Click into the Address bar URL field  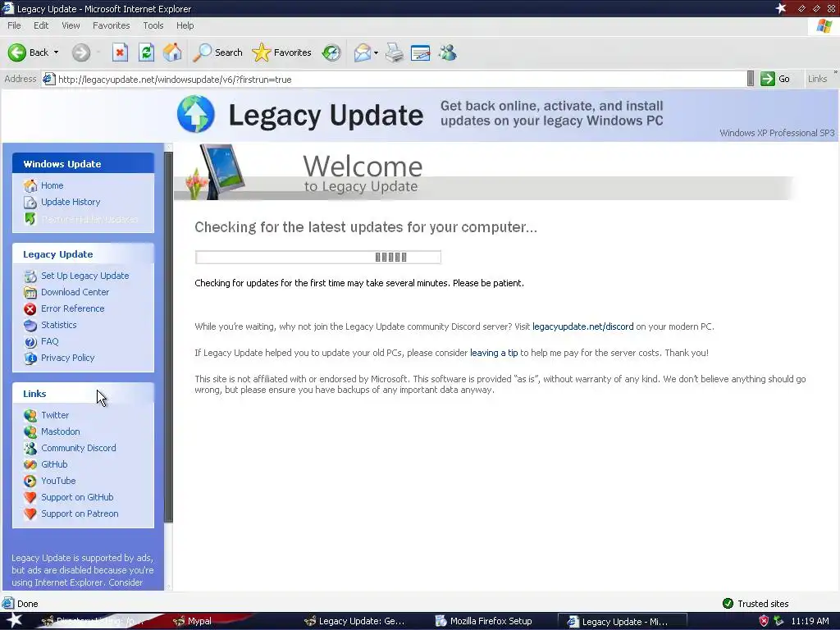point(394,80)
